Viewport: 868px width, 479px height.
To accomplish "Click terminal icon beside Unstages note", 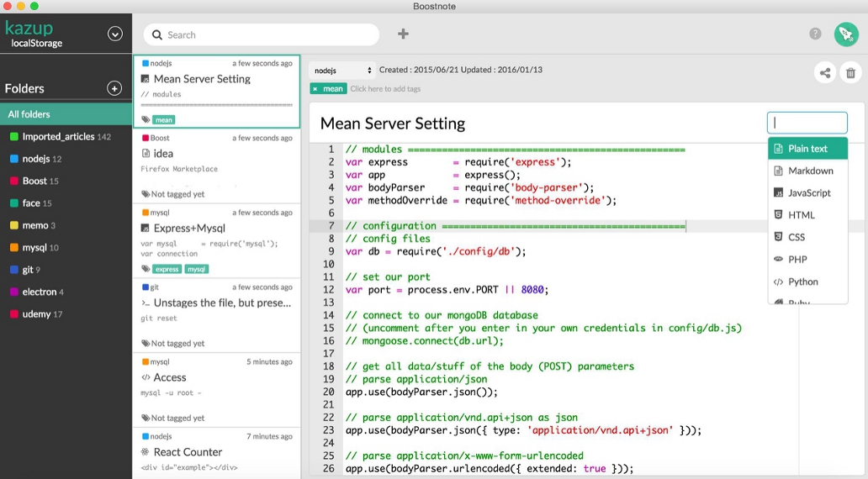I will point(146,303).
